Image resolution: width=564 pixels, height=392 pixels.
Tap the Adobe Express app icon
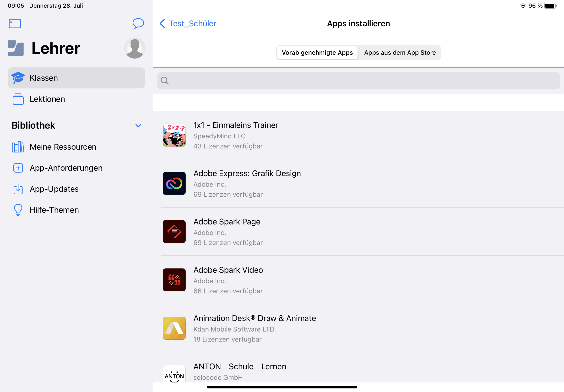(174, 184)
